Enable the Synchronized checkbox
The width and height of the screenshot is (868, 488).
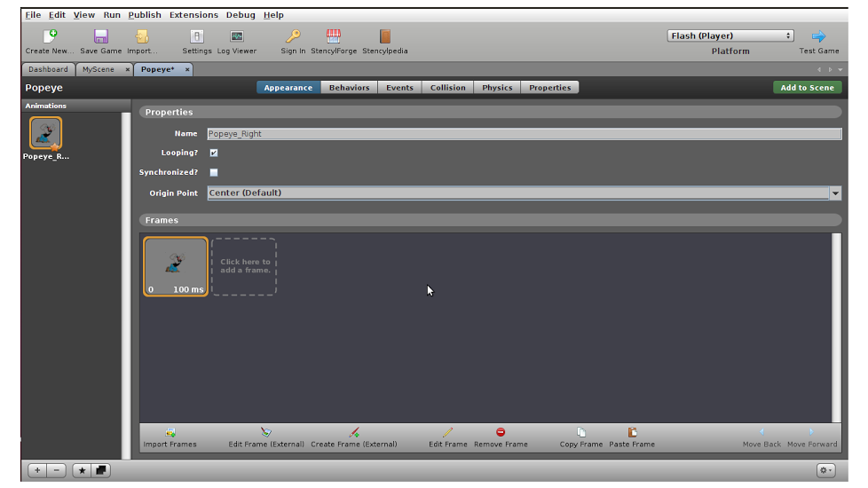tap(214, 172)
